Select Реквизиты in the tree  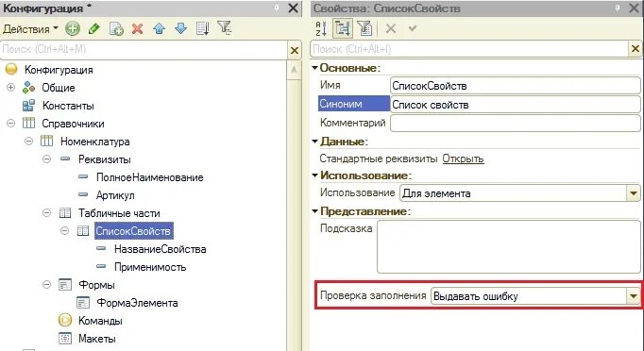104,159
